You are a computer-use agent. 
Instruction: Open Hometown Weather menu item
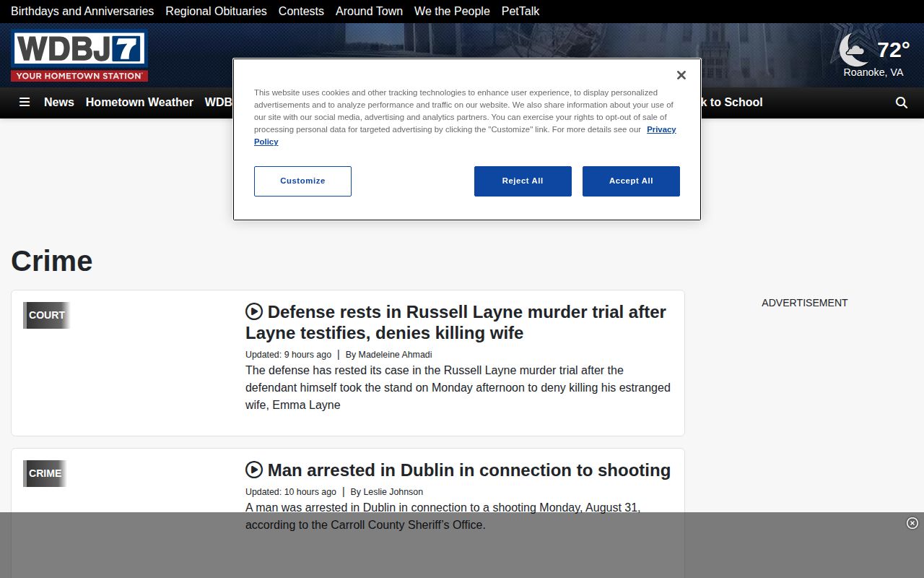pos(139,103)
